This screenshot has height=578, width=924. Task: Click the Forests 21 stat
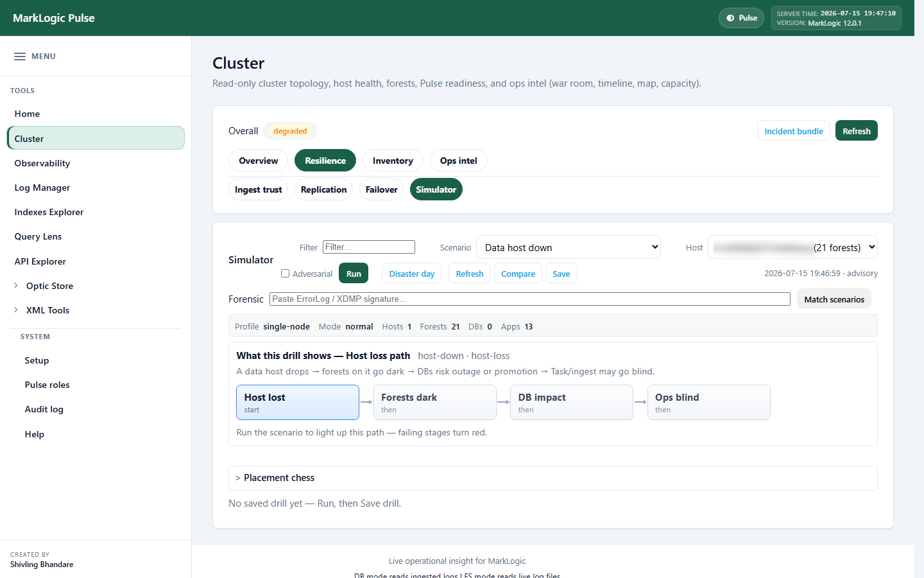(440, 326)
